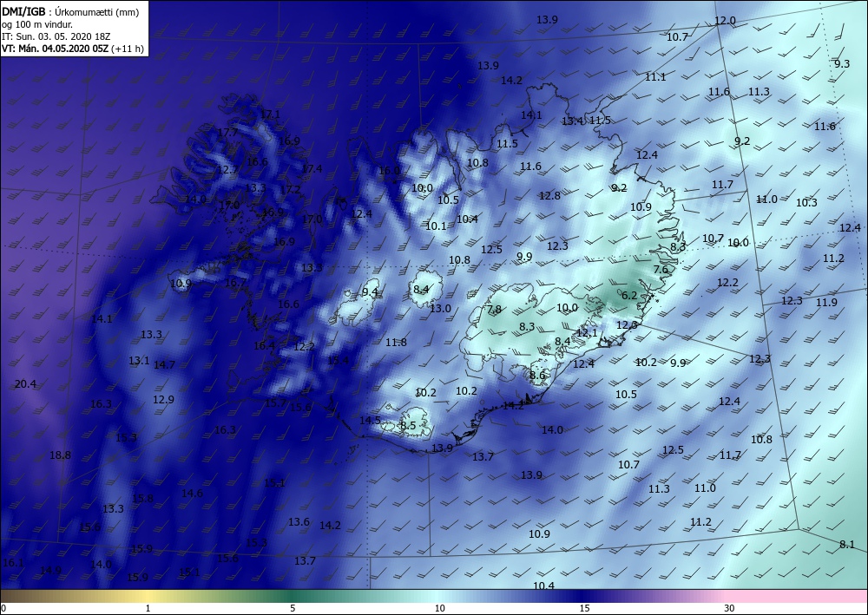Click the map value '13.4' on the north coast
This screenshot has width=868, height=615.
pyautogui.click(x=572, y=121)
